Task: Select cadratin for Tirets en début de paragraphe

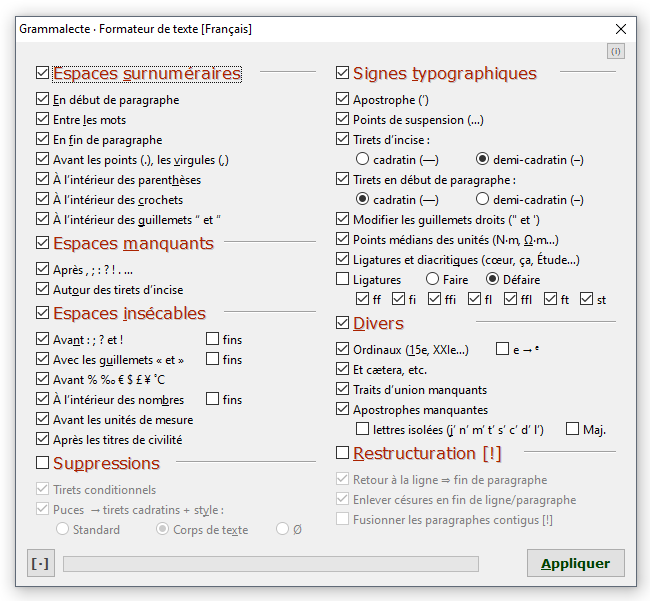Action: 362,199
